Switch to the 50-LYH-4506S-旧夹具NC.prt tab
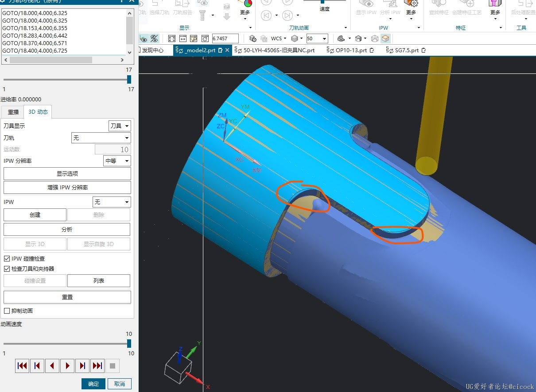The height and width of the screenshot is (392, 536). (275, 50)
